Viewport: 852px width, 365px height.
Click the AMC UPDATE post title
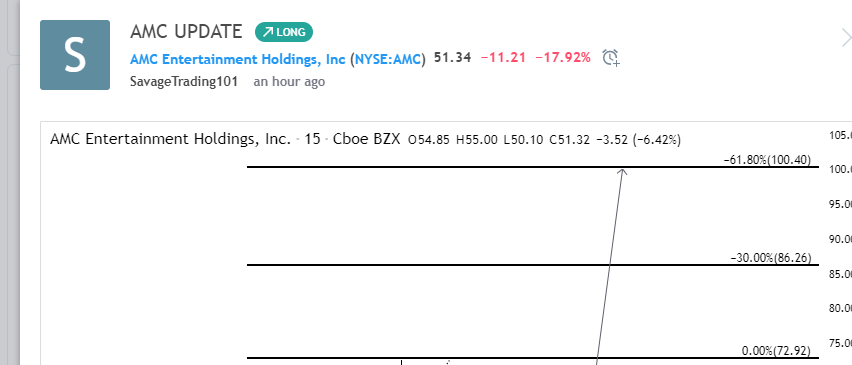point(186,32)
